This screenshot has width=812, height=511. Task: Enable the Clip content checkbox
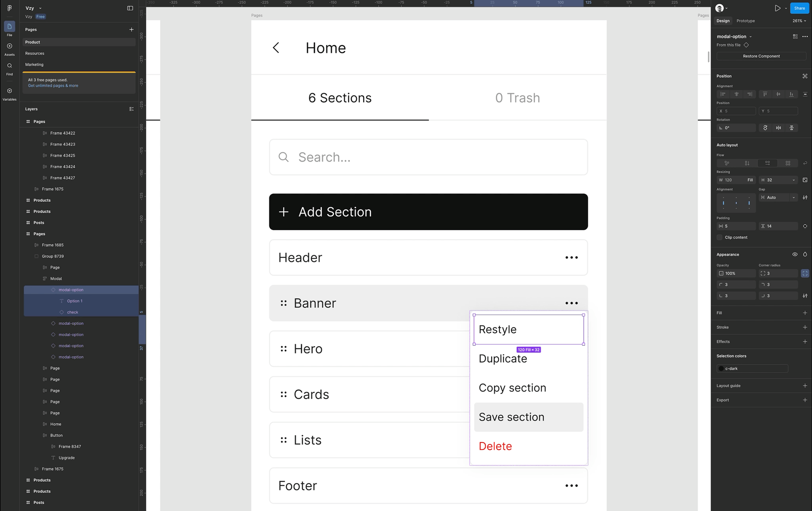click(x=720, y=237)
